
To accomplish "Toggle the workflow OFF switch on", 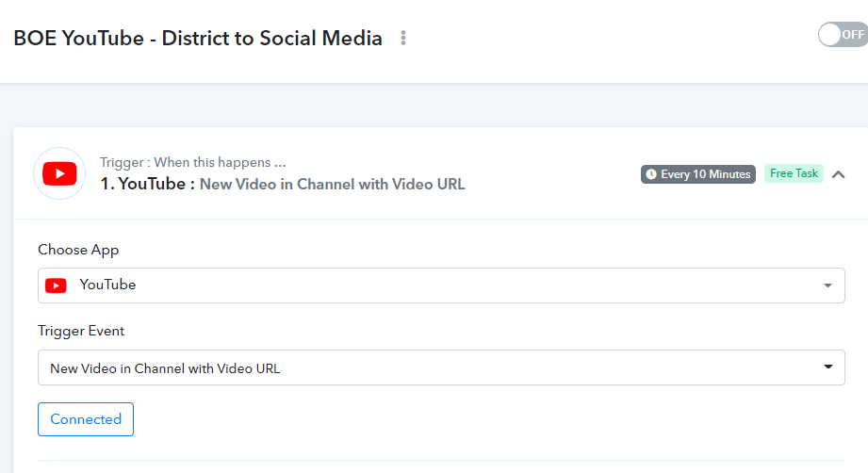I will 843,34.
